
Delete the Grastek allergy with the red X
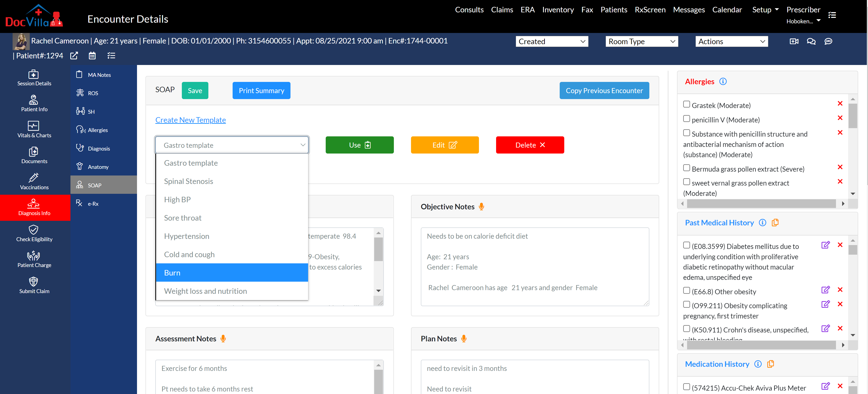click(x=840, y=103)
